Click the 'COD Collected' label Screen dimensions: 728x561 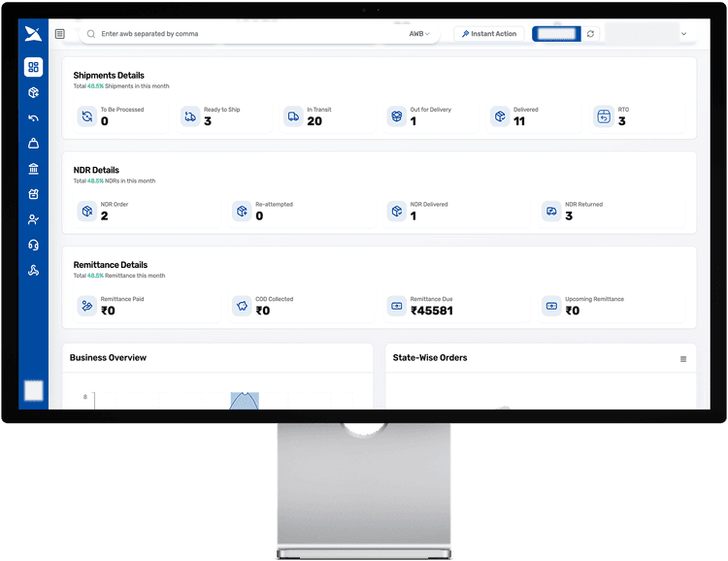tap(274, 299)
